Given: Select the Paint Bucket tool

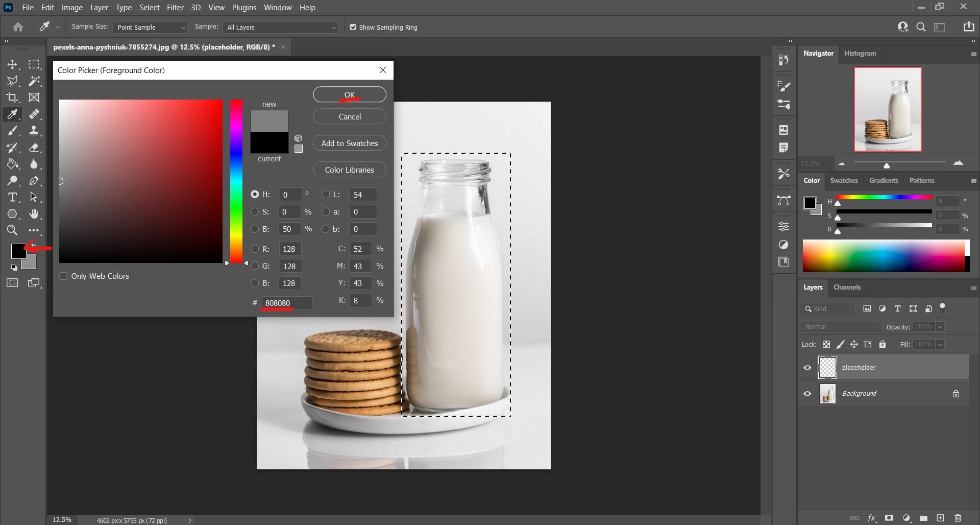Looking at the screenshot, I should tap(12, 164).
